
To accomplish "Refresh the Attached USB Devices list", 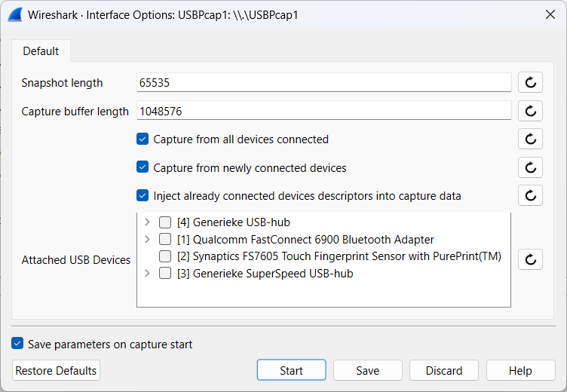I will [530, 259].
